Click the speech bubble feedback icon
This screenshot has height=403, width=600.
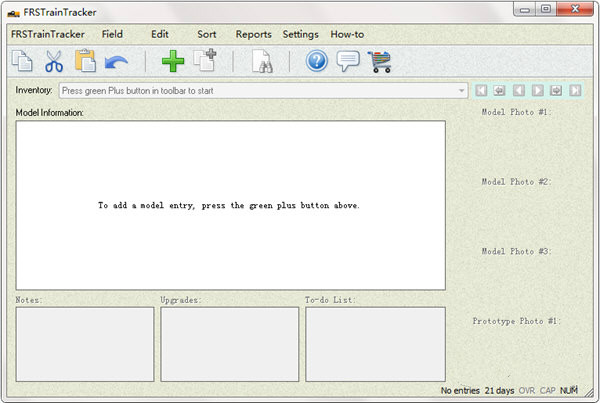coord(348,61)
